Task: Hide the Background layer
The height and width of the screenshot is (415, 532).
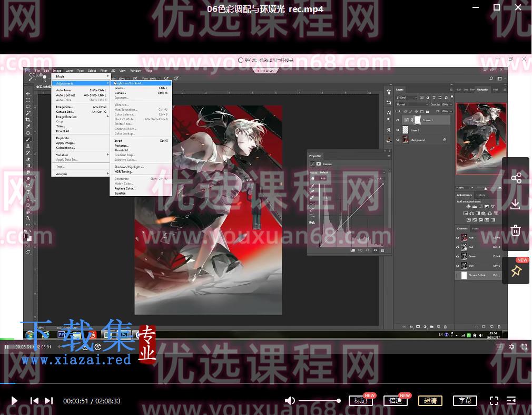Action: click(398, 140)
